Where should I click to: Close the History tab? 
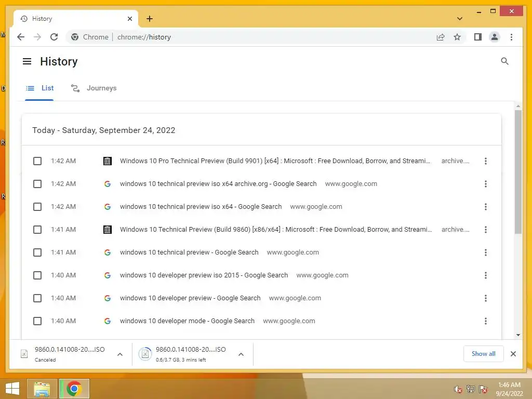(129, 19)
